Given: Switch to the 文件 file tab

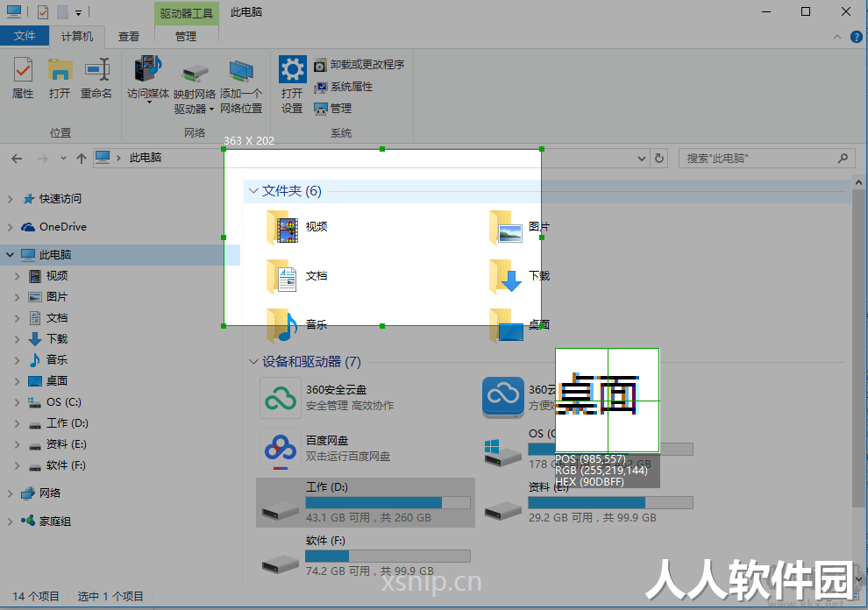Looking at the screenshot, I should pyautogui.click(x=25, y=36).
